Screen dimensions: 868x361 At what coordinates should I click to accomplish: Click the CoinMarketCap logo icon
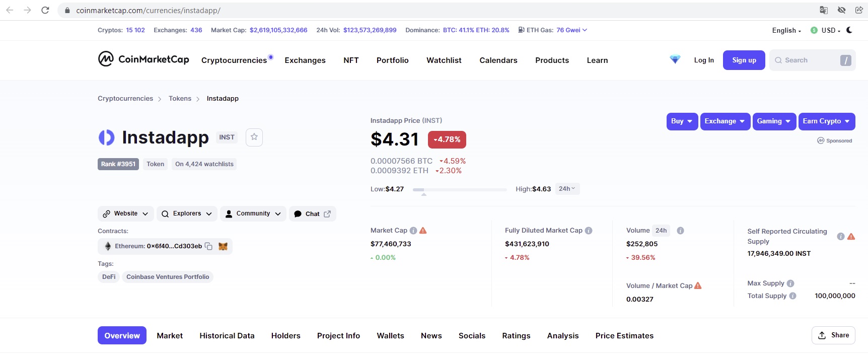[106, 59]
